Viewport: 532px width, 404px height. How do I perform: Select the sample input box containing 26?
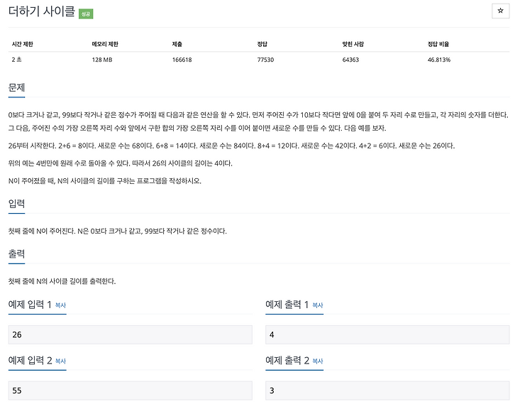coord(131,334)
